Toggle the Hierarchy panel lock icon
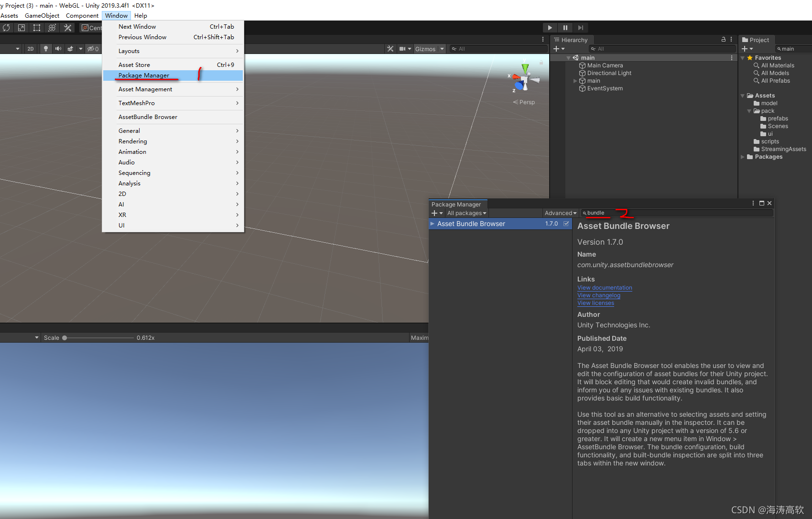This screenshot has width=812, height=519. click(x=724, y=40)
